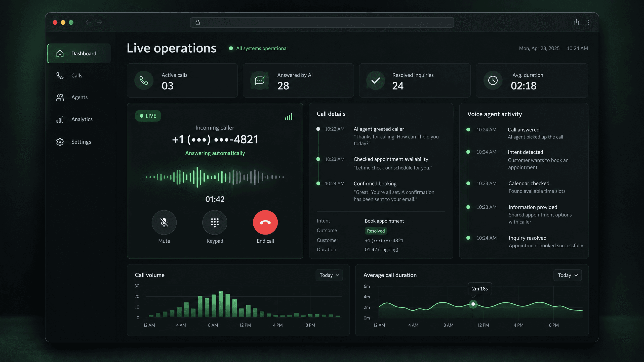Select the Calls menu item

click(x=79, y=75)
